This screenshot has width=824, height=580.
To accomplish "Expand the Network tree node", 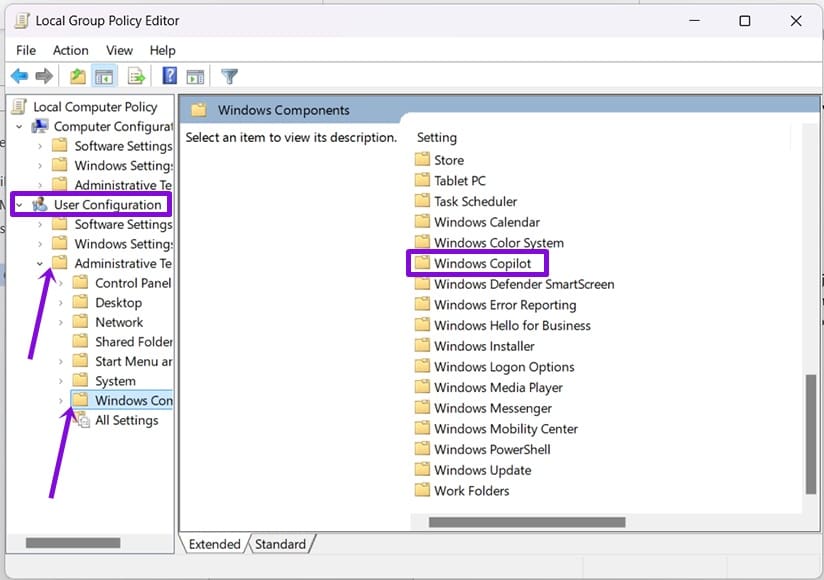I will pos(60,323).
